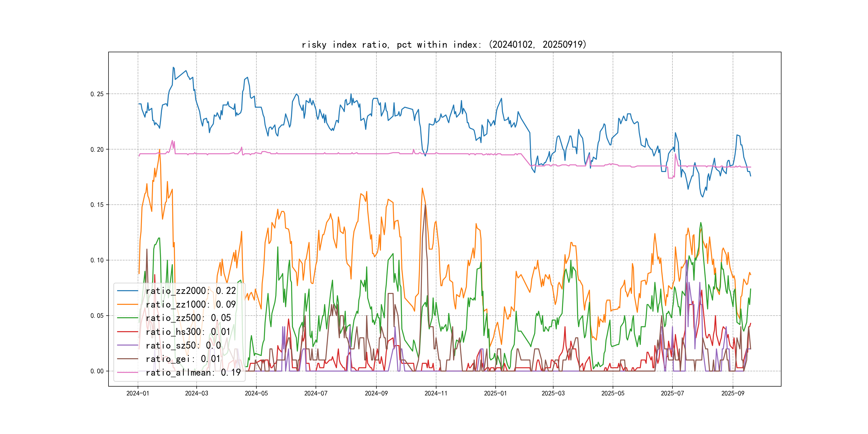Click the ratio_zz2000 legend label

tap(191, 290)
